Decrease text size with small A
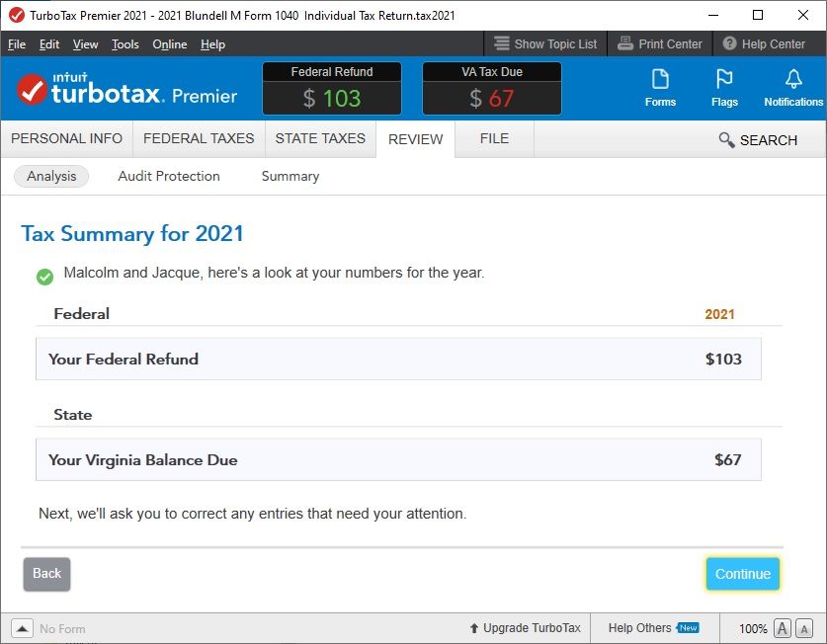Viewport: 827px width, 644px height. click(x=804, y=628)
